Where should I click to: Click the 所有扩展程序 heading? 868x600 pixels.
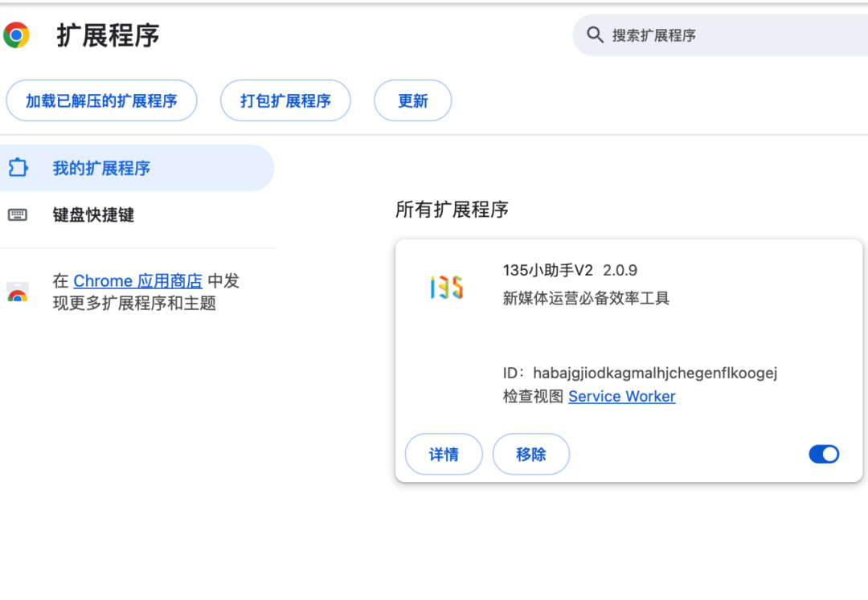click(452, 210)
